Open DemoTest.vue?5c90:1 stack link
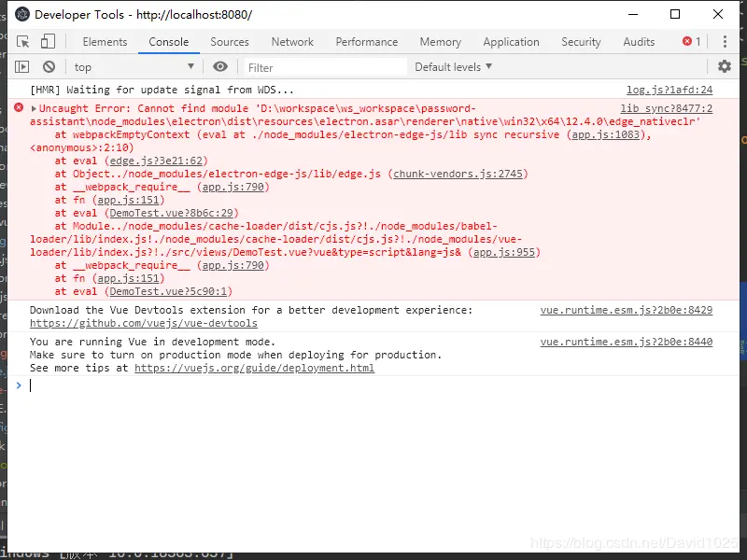 [x=168, y=291]
